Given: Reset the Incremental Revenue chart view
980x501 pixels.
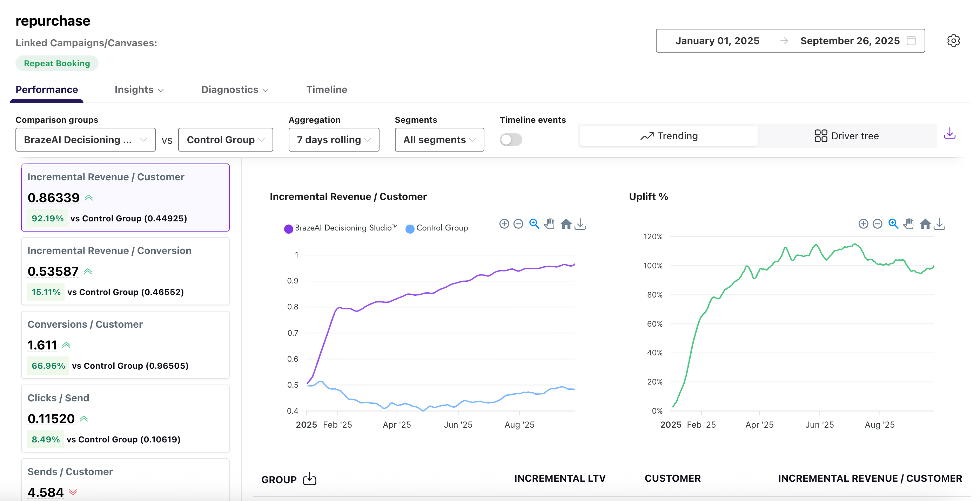Looking at the screenshot, I should point(566,224).
